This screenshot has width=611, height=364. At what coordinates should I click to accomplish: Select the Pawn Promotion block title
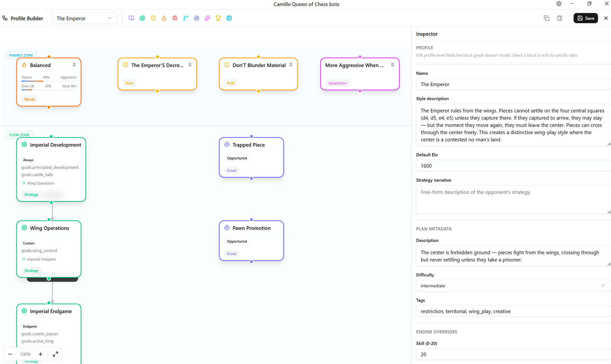pyautogui.click(x=251, y=228)
